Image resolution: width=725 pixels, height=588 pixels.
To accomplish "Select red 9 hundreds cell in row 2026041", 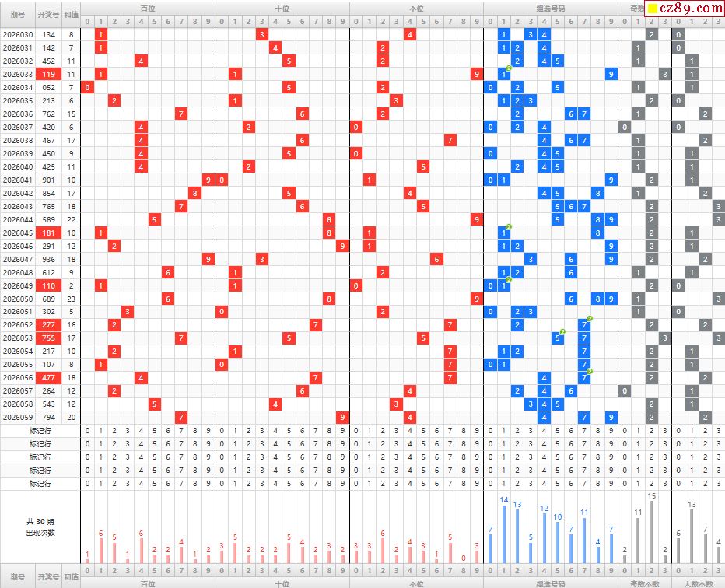I will tap(208, 180).
